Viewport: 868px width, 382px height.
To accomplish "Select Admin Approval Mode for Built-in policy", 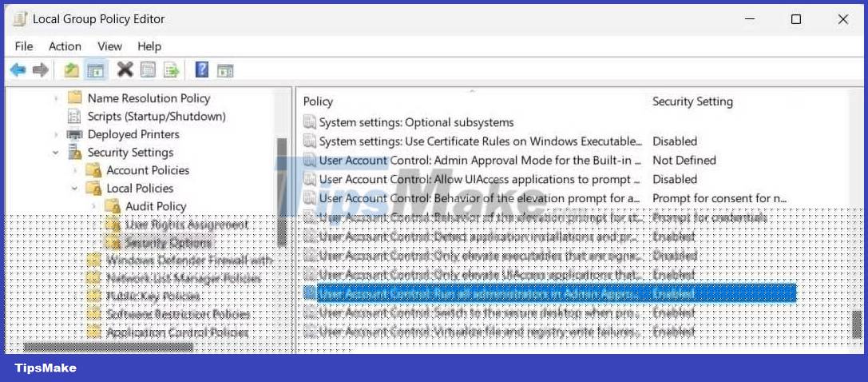I will 480,160.
